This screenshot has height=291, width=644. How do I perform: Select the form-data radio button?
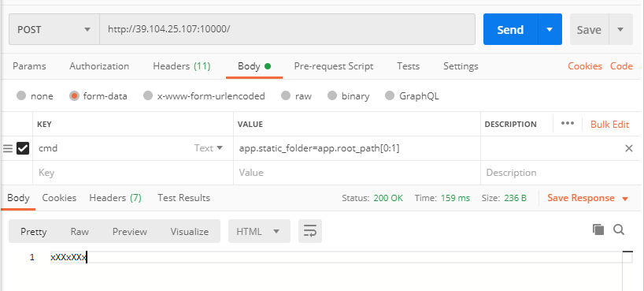(x=74, y=96)
